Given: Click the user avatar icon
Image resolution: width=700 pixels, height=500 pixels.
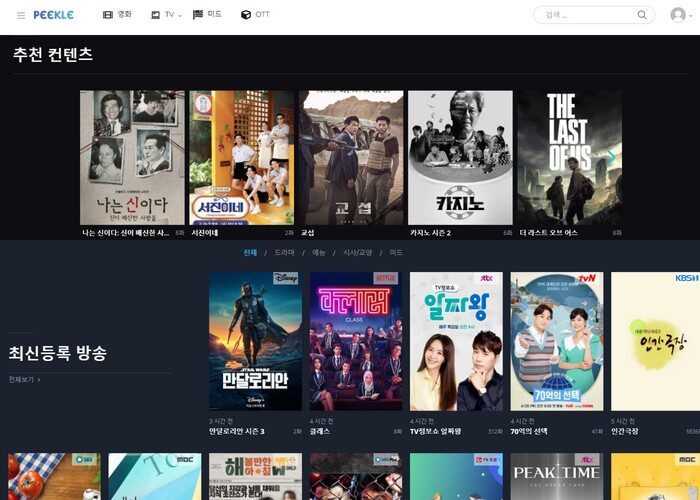Looking at the screenshot, I should (x=677, y=15).
